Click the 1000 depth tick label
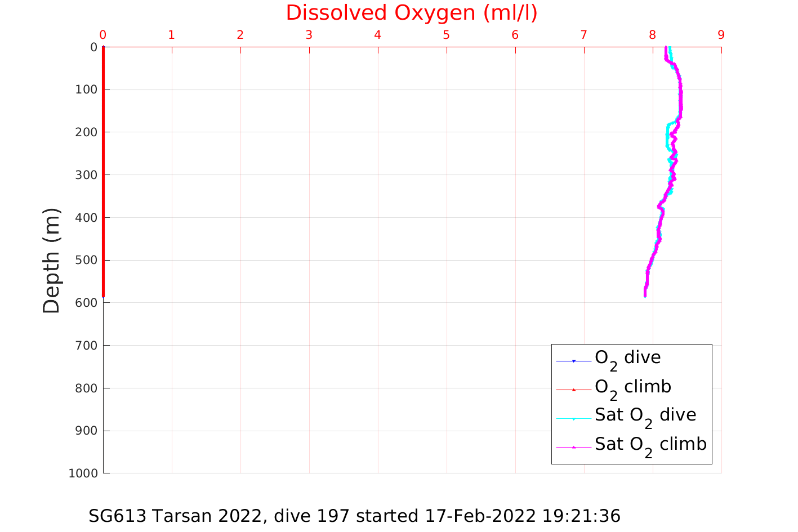Image resolution: width=798 pixels, height=532 pixels. [x=83, y=473]
